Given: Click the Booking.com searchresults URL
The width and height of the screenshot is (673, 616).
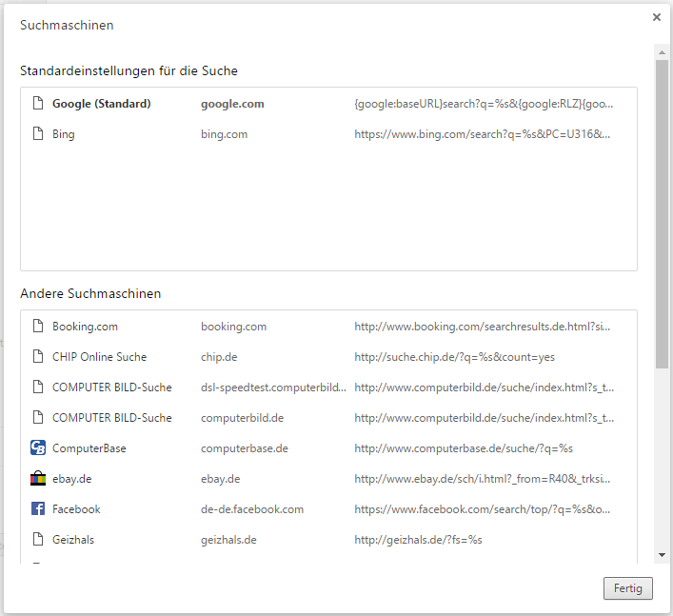Looking at the screenshot, I should pyautogui.click(x=482, y=327).
